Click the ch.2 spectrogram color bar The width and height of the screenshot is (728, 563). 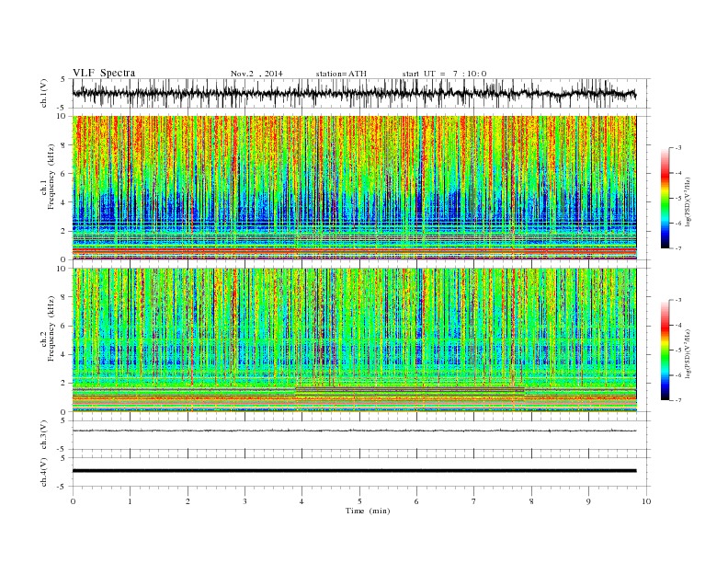(665, 350)
